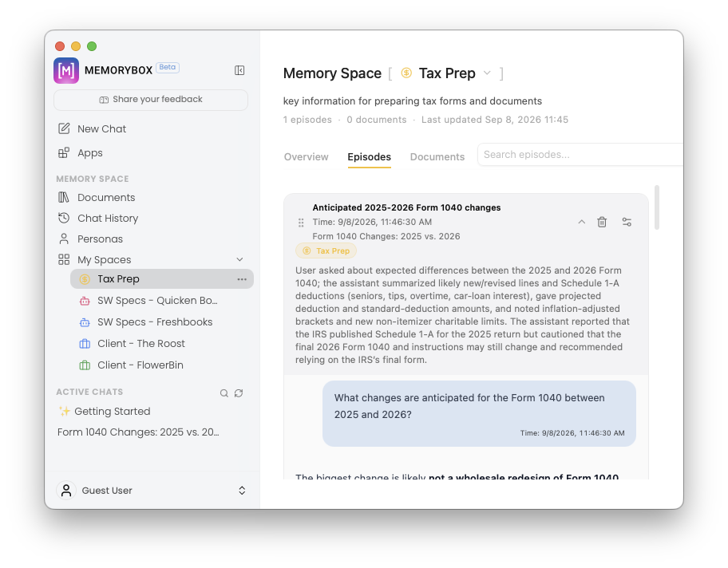
Task: Click the Personas person icon
Action: click(x=64, y=239)
